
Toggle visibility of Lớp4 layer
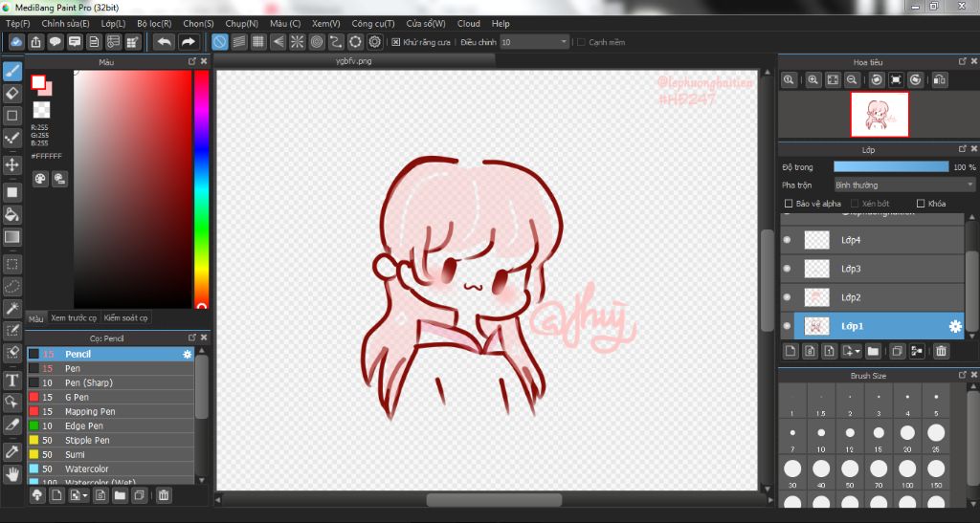pyautogui.click(x=787, y=240)
